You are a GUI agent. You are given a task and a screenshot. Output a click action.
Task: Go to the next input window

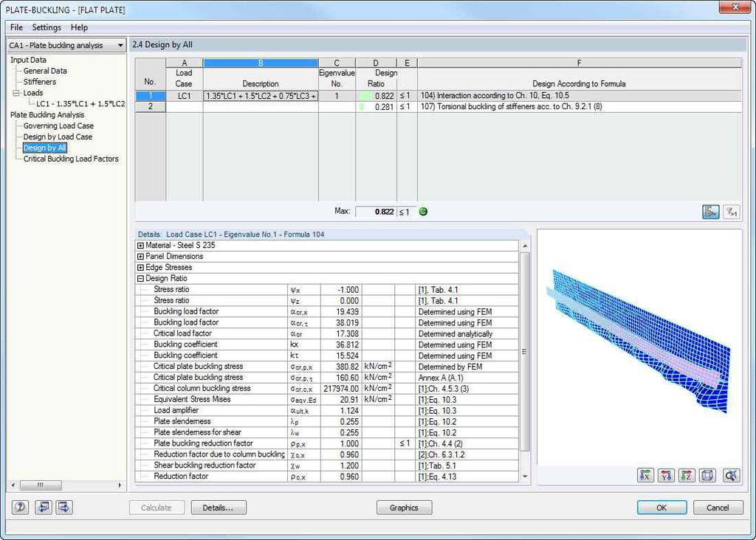(64, 508)
